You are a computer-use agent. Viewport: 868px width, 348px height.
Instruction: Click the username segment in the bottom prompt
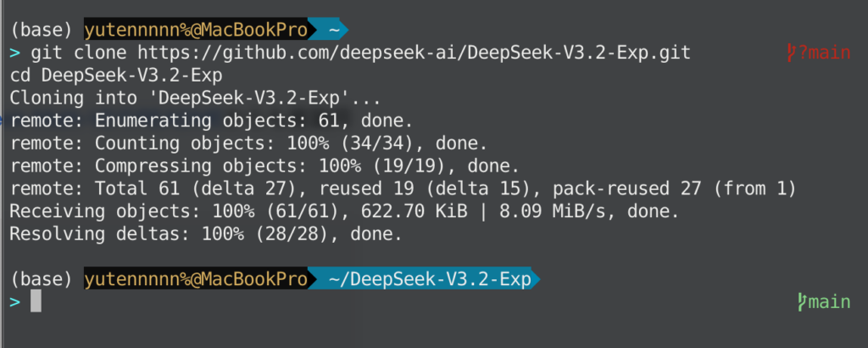[x=196, y=279]
